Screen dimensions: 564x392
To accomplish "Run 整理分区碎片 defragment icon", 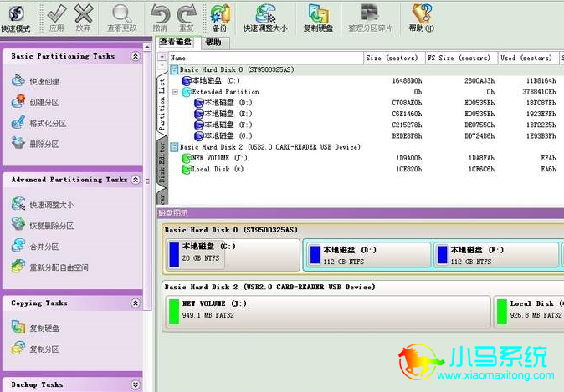I will click(370, 18).
